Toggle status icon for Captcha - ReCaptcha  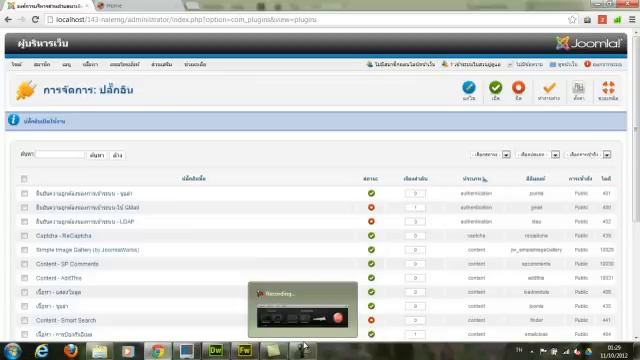[x=371, y=236]
